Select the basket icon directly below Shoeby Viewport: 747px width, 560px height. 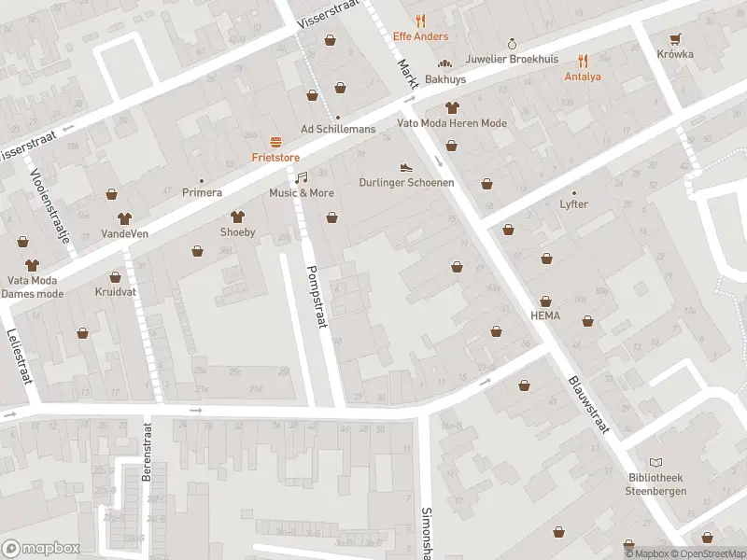[x=197, y=251]
